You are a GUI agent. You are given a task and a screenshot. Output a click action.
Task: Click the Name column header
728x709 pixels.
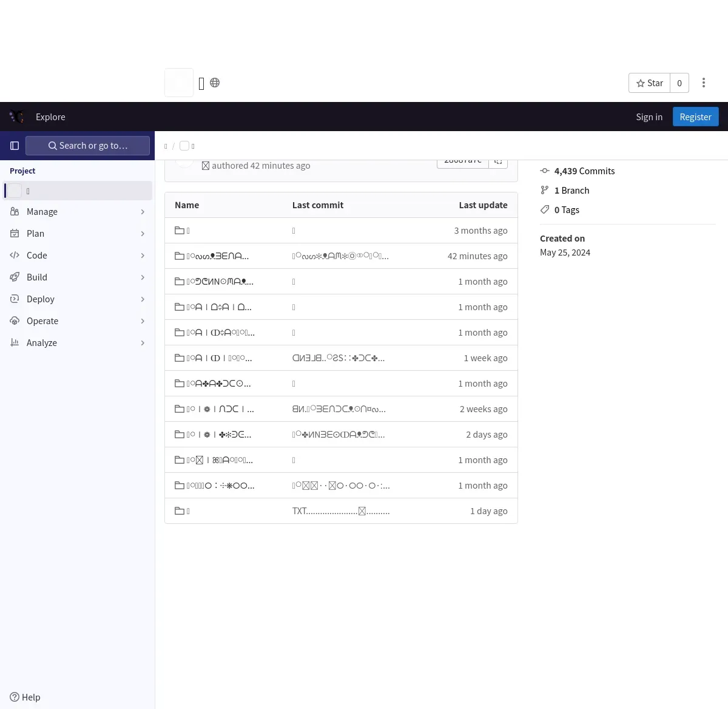187,205
